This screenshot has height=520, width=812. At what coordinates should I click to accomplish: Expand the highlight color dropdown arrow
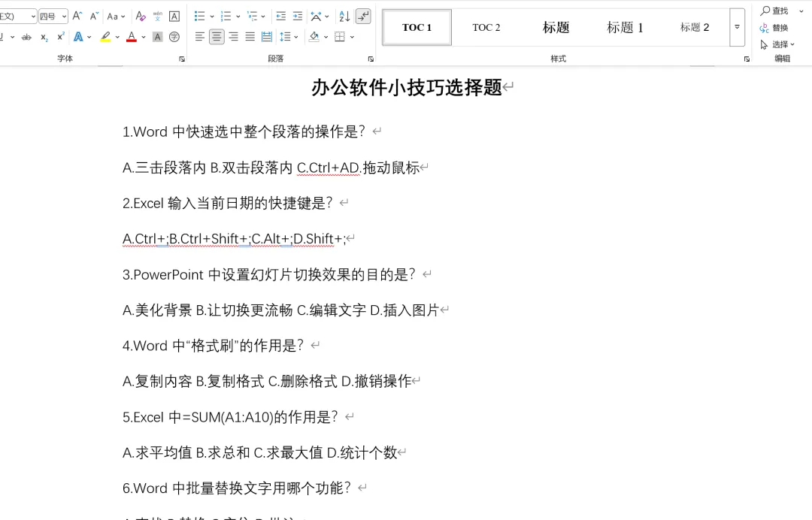(x=117, y=37)
